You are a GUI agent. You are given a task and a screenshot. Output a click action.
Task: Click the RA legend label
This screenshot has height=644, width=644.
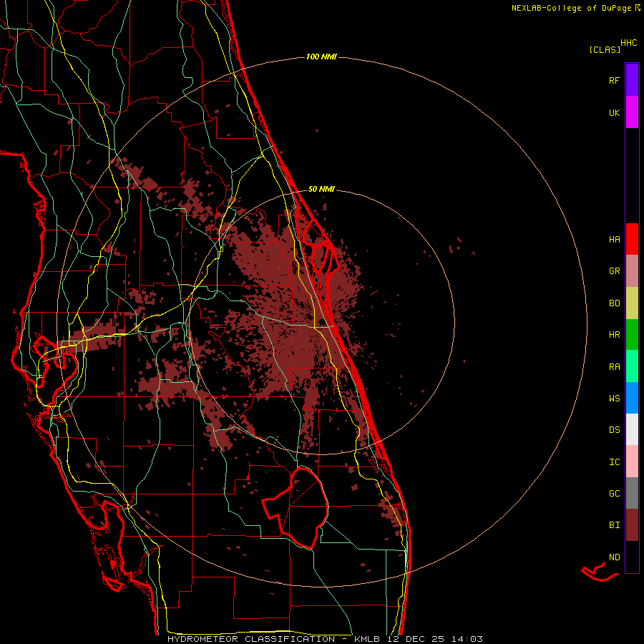coord(614,367)
